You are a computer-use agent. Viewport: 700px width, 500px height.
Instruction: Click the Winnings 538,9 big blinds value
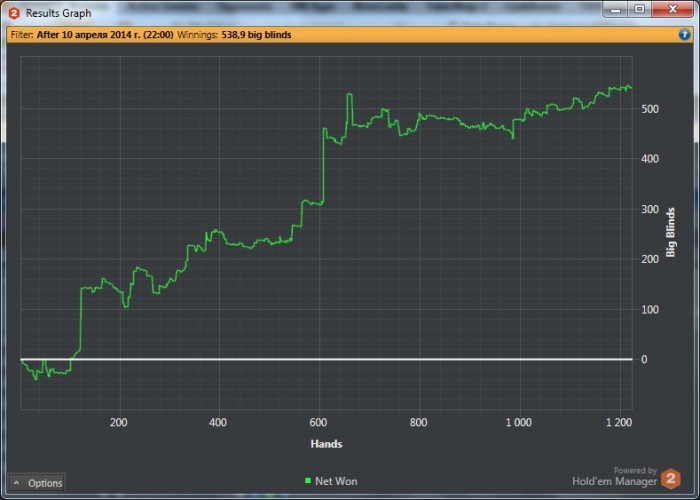(256, 35)
